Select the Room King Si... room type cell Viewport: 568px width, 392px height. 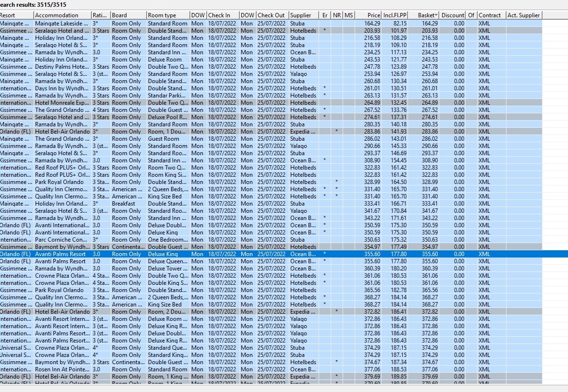click(x=168, y=175)
